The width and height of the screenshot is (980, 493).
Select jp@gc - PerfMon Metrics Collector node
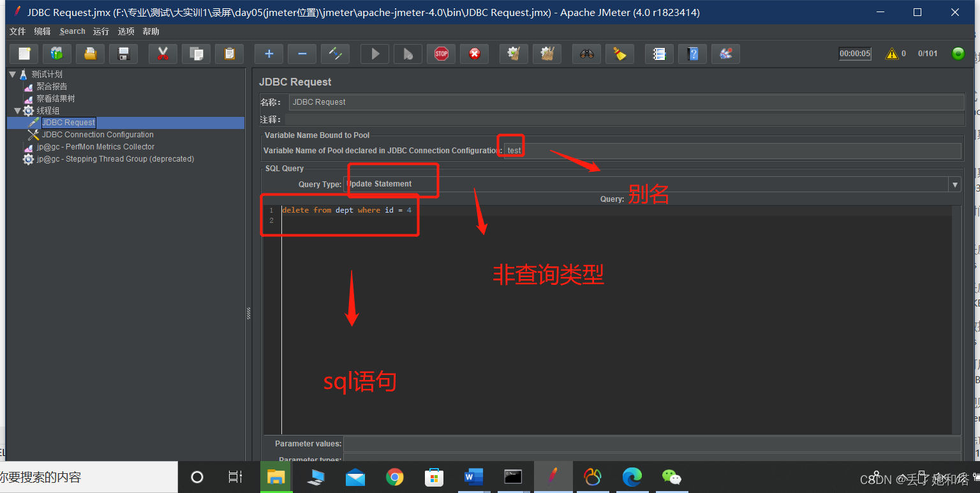(x=96, y=147)
